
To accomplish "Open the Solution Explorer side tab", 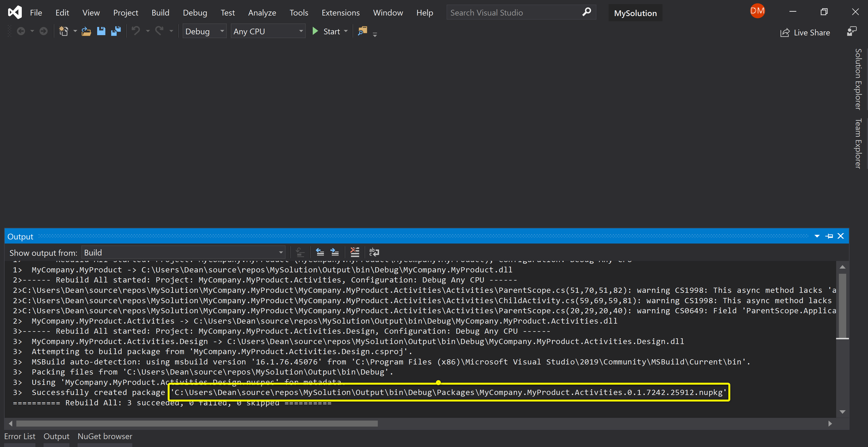I will point(858,79).
